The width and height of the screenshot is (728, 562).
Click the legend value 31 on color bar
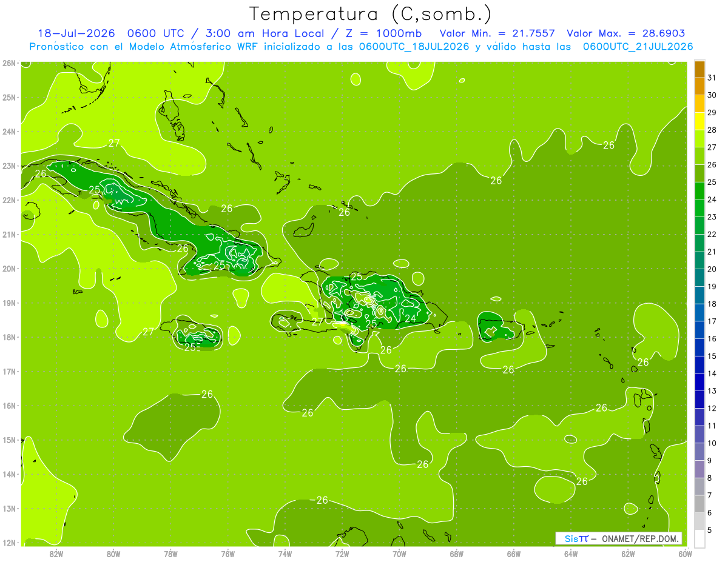712,78
